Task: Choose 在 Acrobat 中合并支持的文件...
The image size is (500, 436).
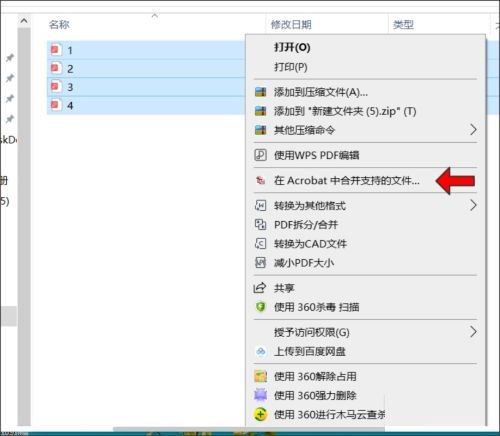Action: pos(366,180)
